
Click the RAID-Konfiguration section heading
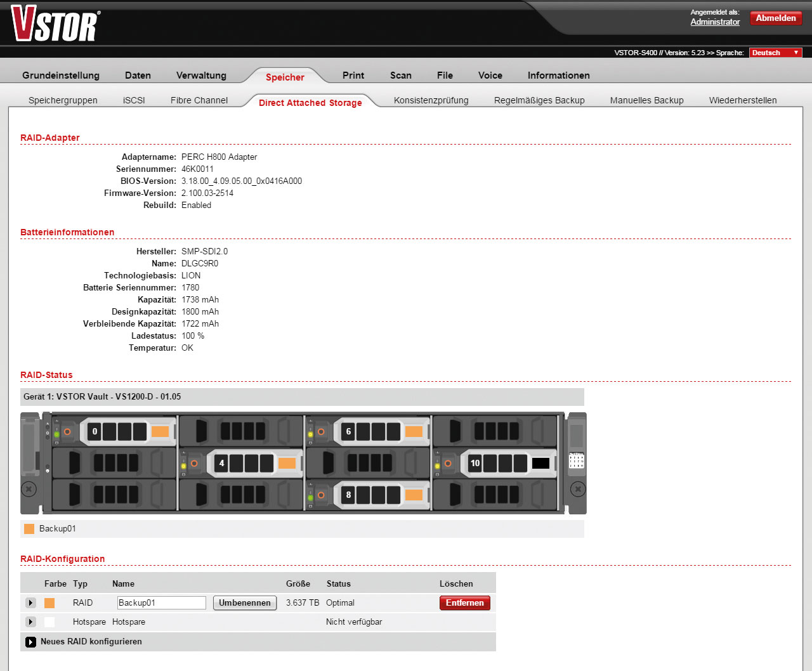[x=62, y=559]
